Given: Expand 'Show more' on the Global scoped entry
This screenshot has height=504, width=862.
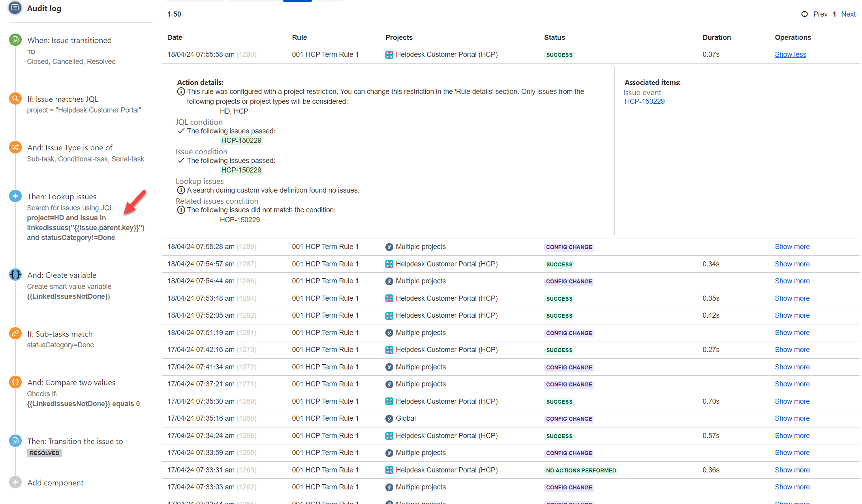Looking at the screenshot, I should 792,418.
